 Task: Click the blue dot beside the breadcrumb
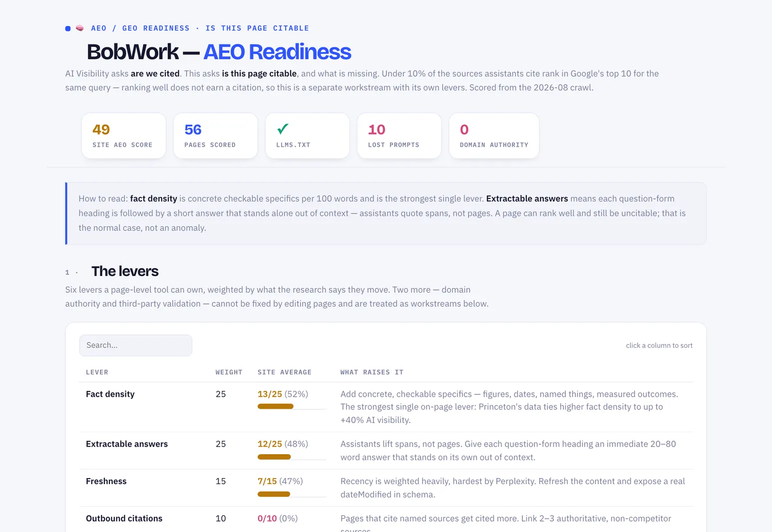pos(68,28)
